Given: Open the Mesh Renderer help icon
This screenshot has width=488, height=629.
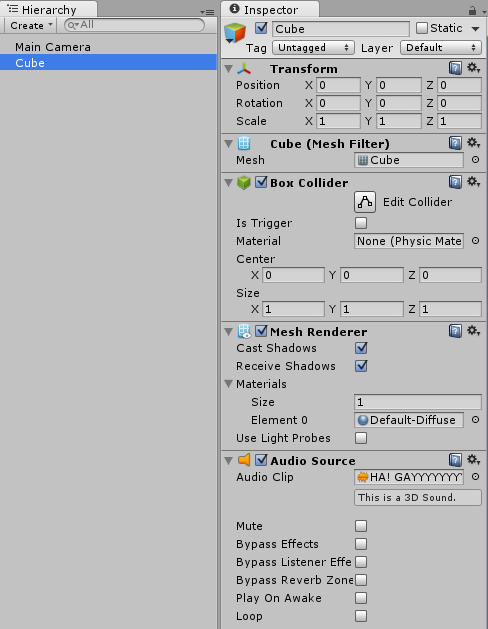Looking at the screenshot, I should [455, 331].
